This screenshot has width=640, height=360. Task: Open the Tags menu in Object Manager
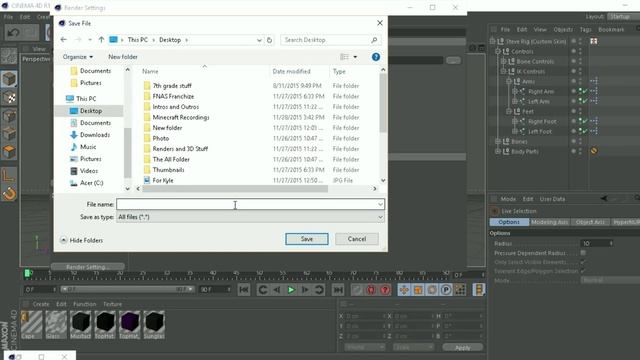tap(585, 29)
